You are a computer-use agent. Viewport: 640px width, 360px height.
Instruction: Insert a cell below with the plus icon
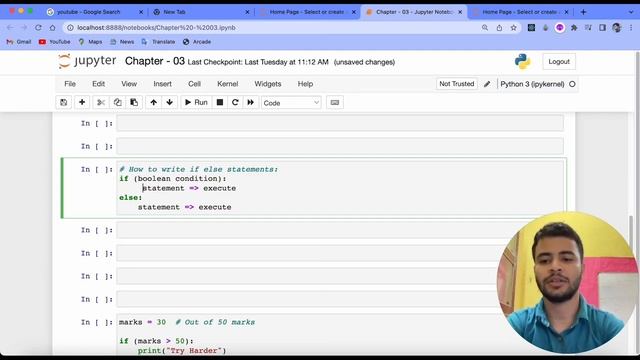coord(82,102)
